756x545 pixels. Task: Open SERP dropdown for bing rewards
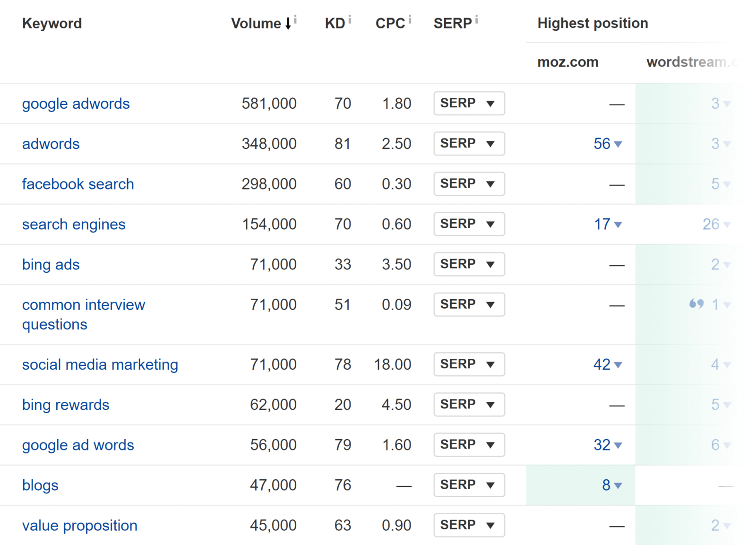pyautogui.click(x=469, y=405)
